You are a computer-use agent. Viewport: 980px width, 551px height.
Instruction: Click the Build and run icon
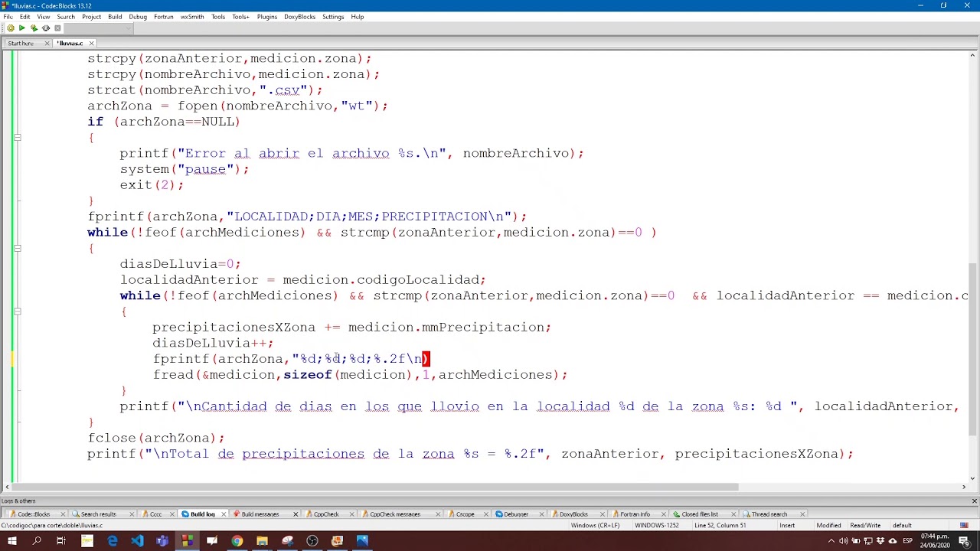click(x=34, y=28)
